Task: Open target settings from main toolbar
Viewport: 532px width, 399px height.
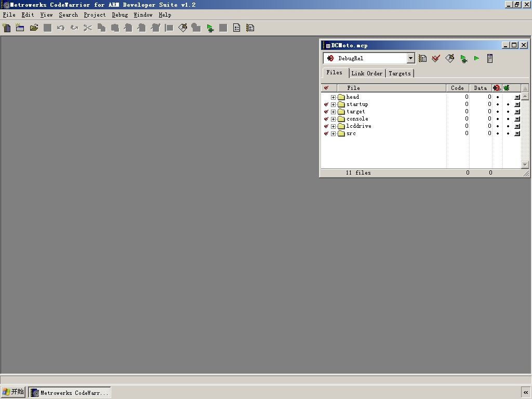Action: [237, 28]
